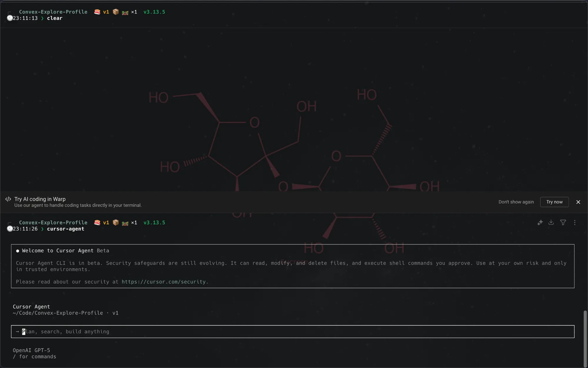
Task: Close the Try AI coding banner
Action: click(x=578, y=202)
